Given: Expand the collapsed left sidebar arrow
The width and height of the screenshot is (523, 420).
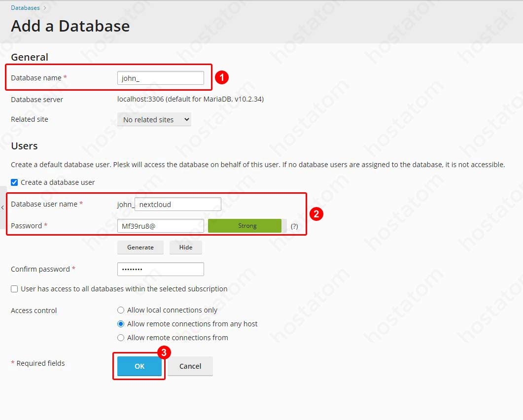Looking at the screenshot, I should tap(2, 208).
